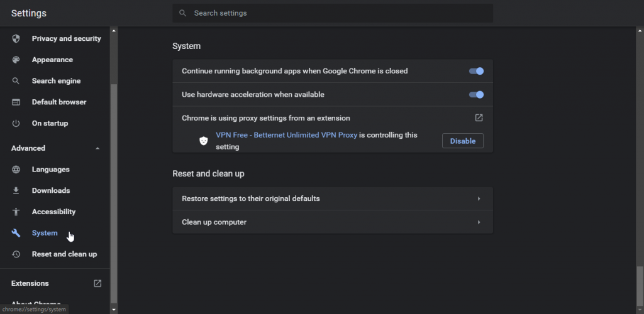
Task: Open Search engine settings section
Action: click(56, 81)
